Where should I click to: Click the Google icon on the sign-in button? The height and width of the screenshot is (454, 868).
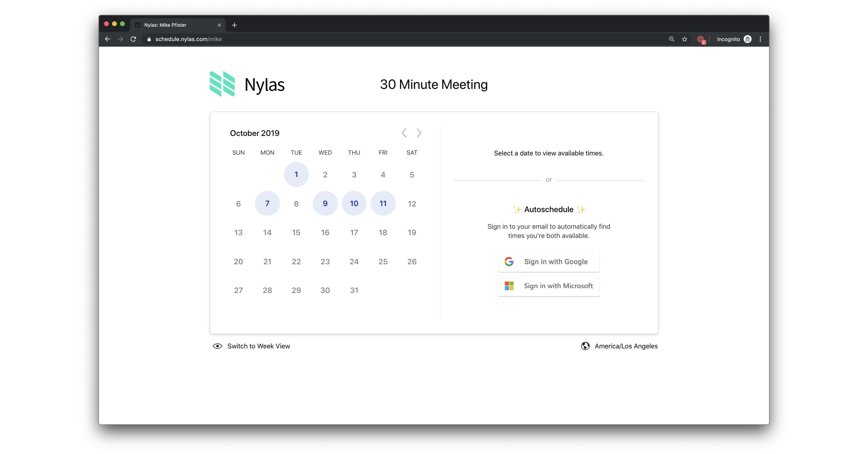[x=509, y=261]
